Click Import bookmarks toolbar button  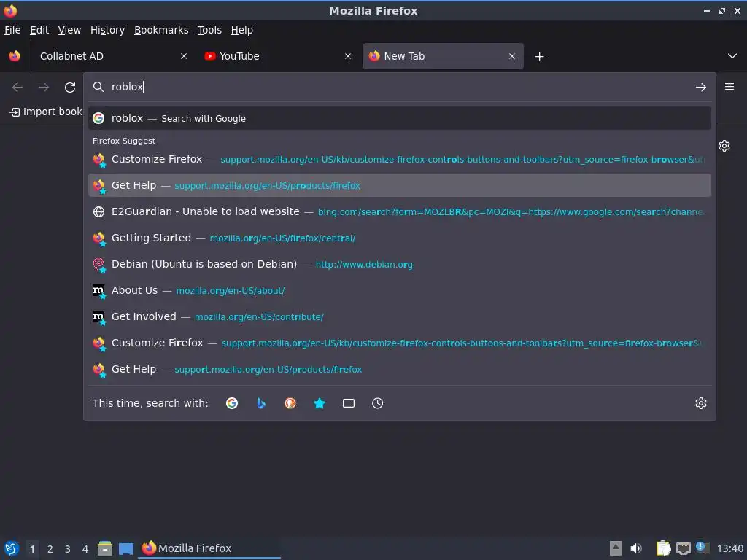coord(46,112)
